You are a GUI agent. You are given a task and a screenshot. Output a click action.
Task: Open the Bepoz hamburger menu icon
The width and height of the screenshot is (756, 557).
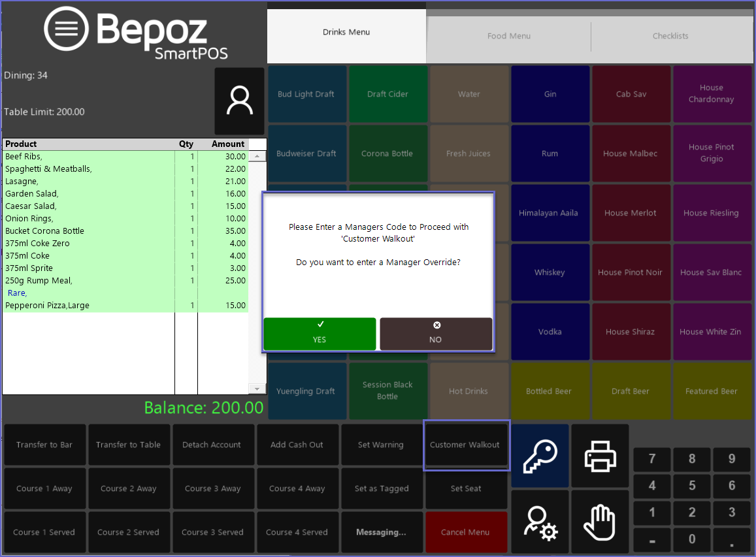pos(66,29)
